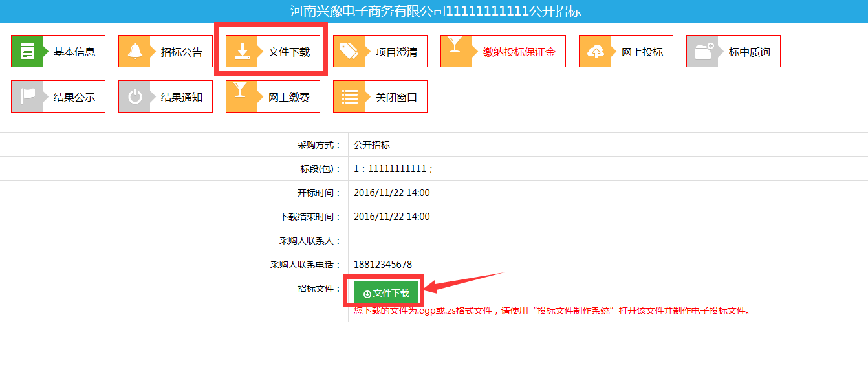
Task: Click the price tag icon for 项目澄清
Action: pyautogui.click(x=349, y=52)
